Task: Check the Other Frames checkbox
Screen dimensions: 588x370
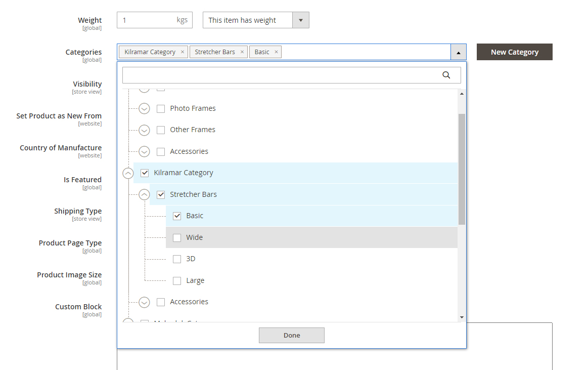Action: coord(160,130)
